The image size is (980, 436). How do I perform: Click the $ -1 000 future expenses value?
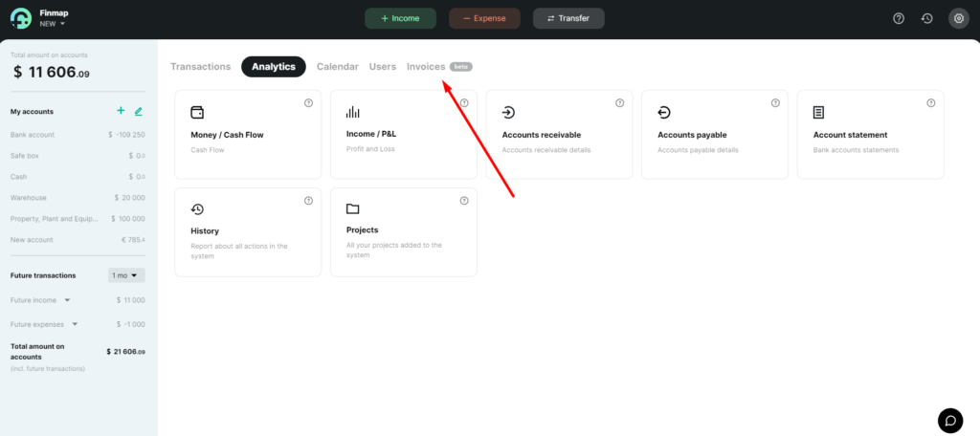point(130,324)
